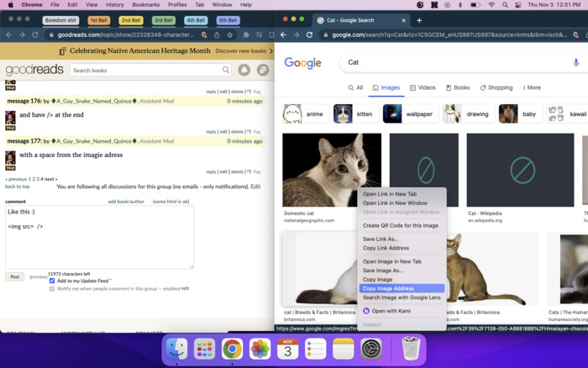Toggle Add to my Update Feed checkbox

[x=52, y=281]
